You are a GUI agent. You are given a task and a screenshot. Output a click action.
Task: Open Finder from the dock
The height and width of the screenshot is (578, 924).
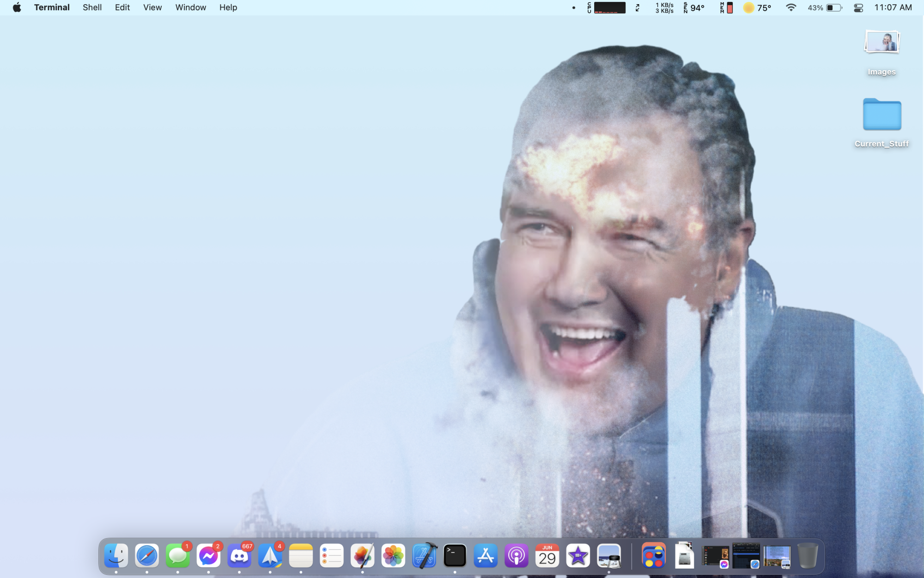tap(116, 555)
